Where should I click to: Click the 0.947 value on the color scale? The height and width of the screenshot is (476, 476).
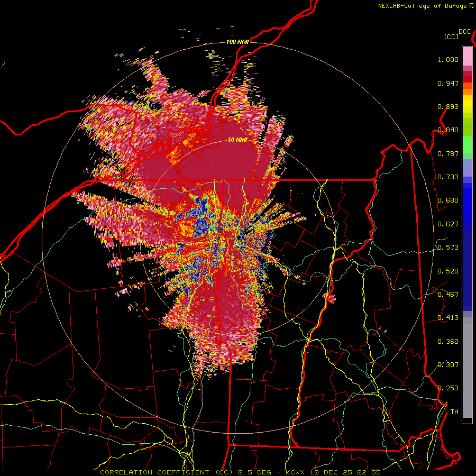pos(448,83)
